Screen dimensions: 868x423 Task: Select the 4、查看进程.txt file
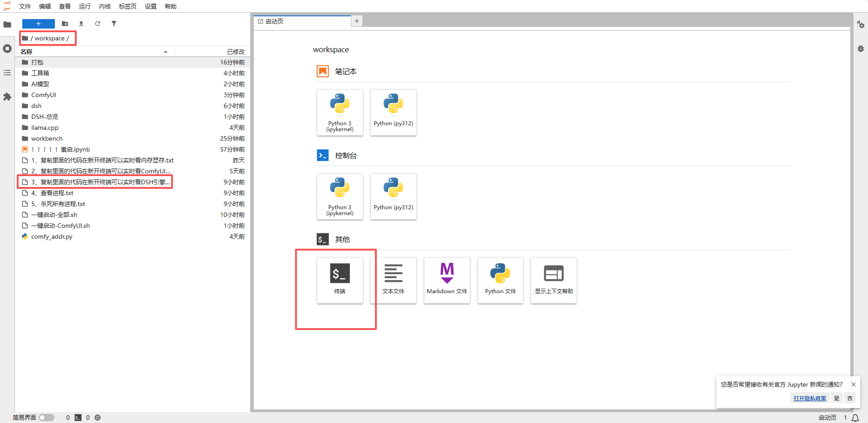pos(133,193)
